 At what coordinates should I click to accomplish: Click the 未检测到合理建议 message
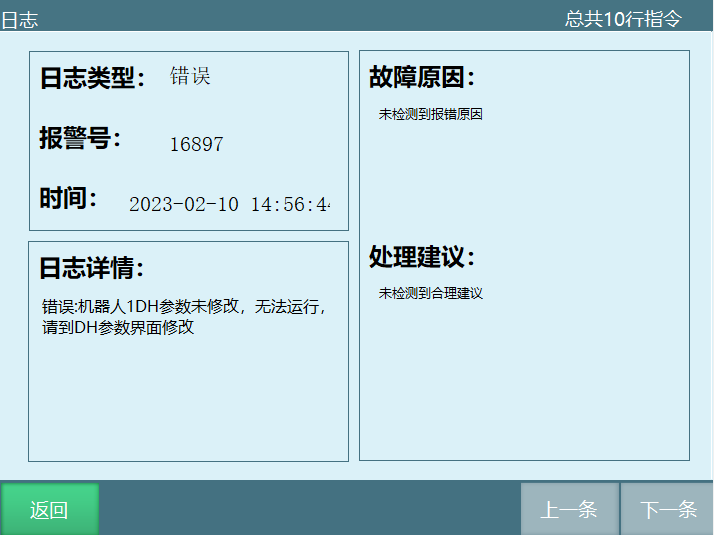click(430, 294)
